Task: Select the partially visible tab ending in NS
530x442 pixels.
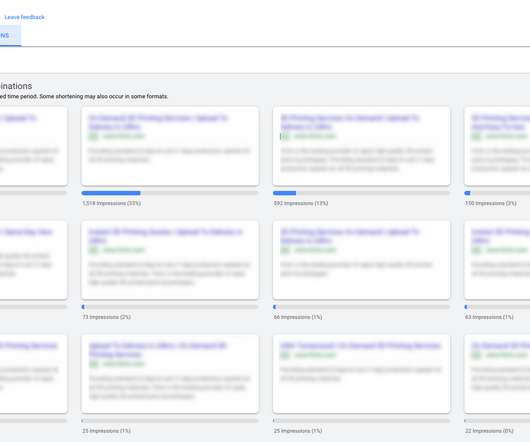Action: click(9, 35)
